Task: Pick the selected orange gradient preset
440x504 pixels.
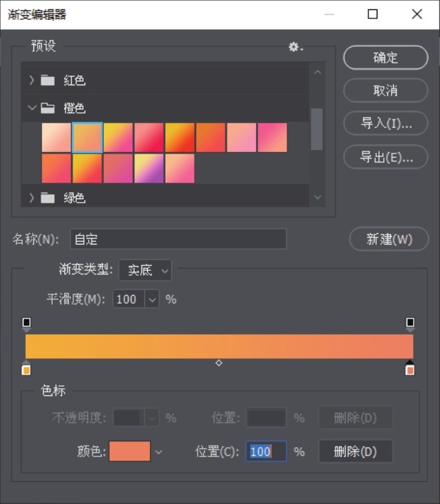Action: tap(87, 138)
